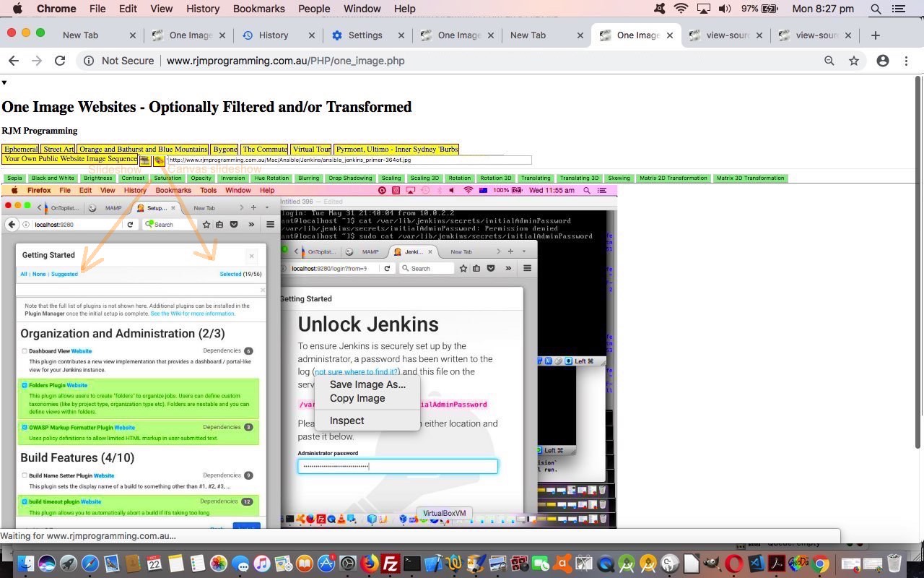Click the Canvas slideshow icon
Viewport: 924px width, 578px height.
pos(159,160)
